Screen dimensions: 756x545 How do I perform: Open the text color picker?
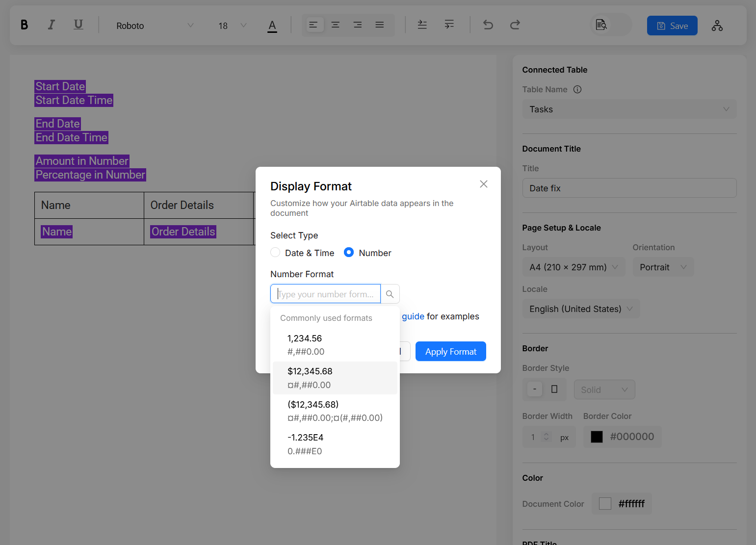272,26
